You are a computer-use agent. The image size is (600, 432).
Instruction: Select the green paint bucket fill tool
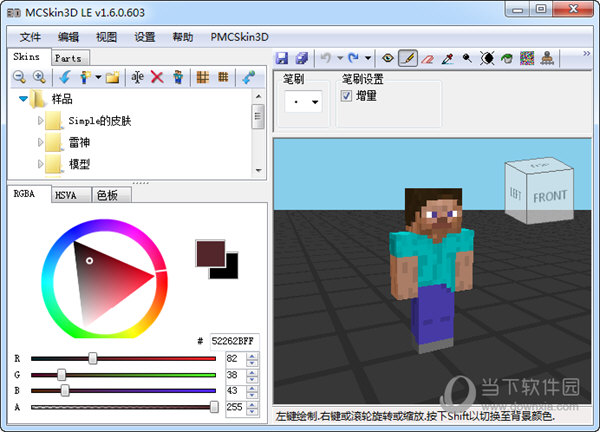pyautogui.click(x=507, y=58)
